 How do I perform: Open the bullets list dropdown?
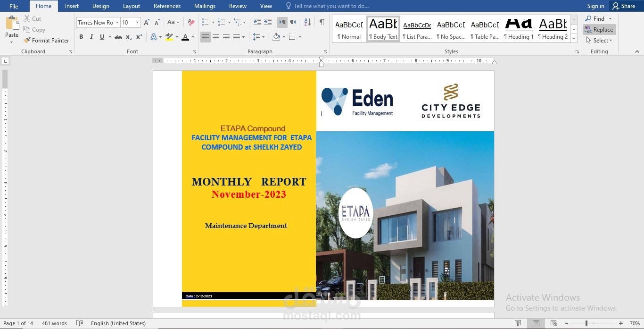click(x=213, y=22)
